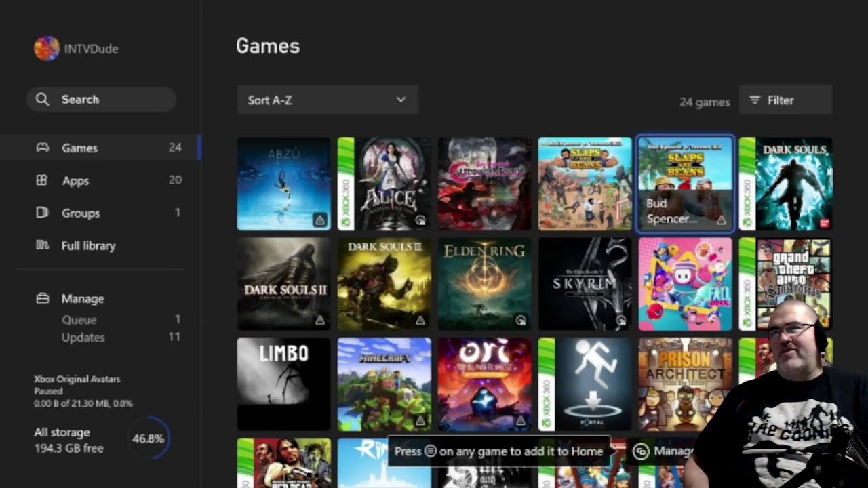868x488 pixels.
Task: Open the Manage section
Action: [x=83, y=298]
